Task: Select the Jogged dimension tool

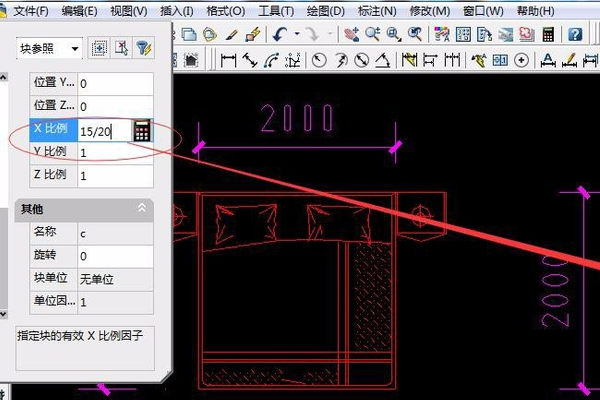Action: coord(340,60)
